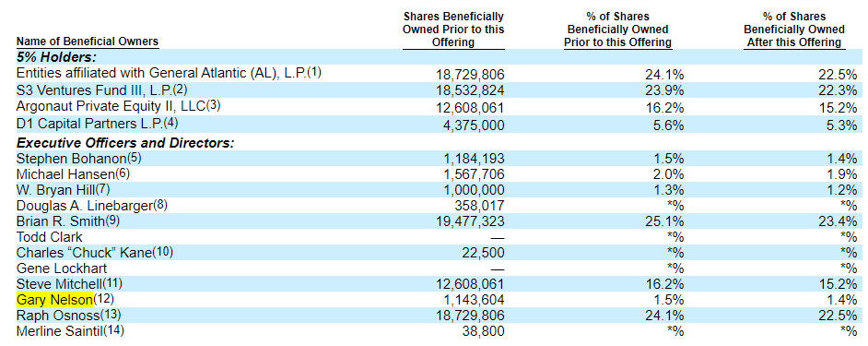Click share count '1,184,193' for Stephen Bohanon
Image resolution: width=868 pixels, height=346 pixels.
coord(474,159)
